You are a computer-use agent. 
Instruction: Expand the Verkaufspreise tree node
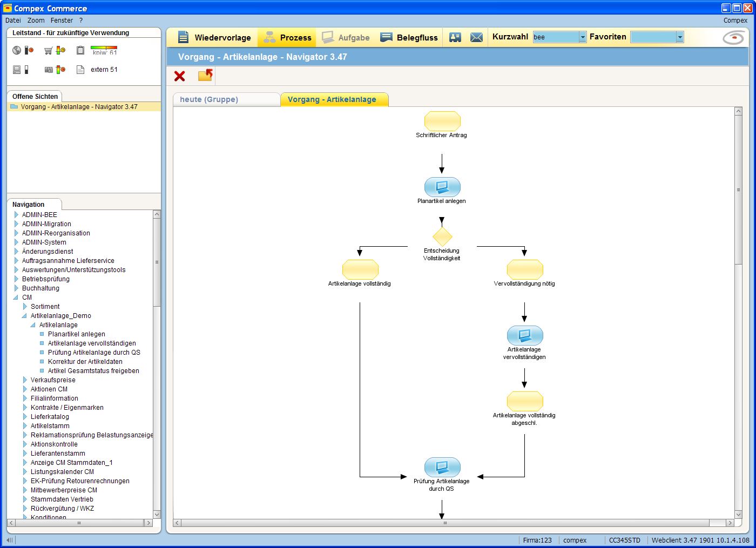click(25, 380)
